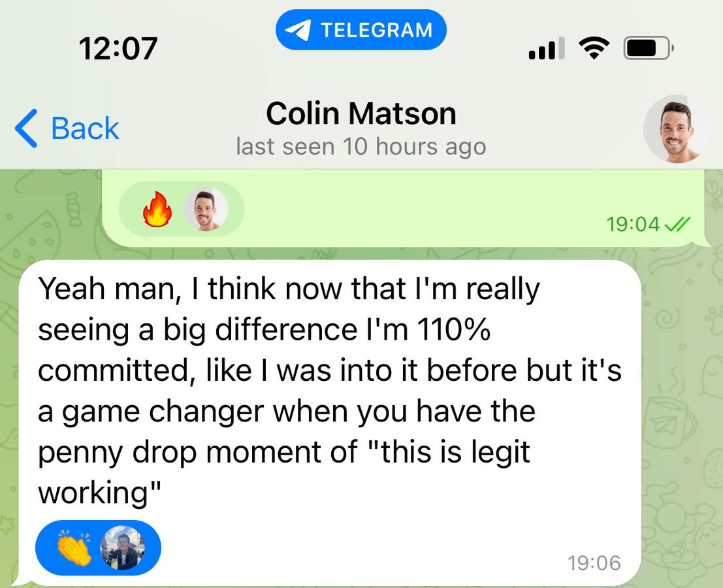Tap the battery indicator icon
The height and width of the screenshot is (588, 723).
click(649, 48)
